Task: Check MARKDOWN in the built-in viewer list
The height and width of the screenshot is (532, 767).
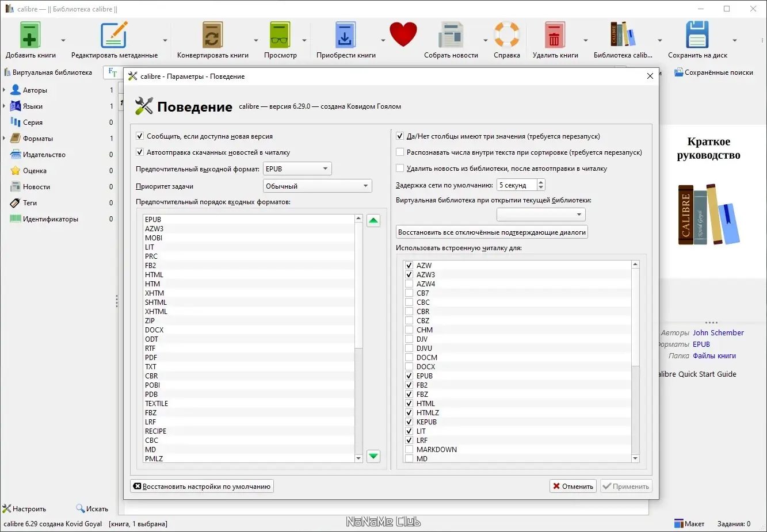Action: coord(409,450)
